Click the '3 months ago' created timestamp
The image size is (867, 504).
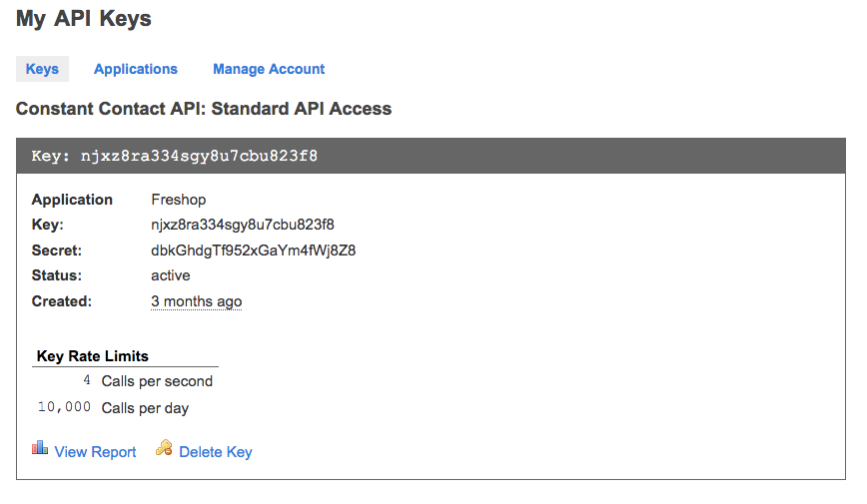[x=197, y=301]
